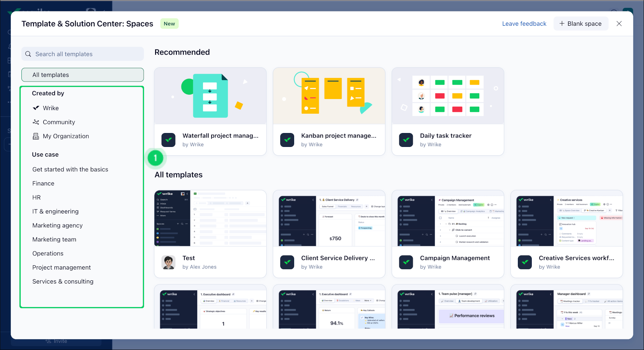Image resolution: width=644 pixels, height=350 pixels.
Task: Click the Wrike checkmark logo filter icon
Action: click(36, 108)
